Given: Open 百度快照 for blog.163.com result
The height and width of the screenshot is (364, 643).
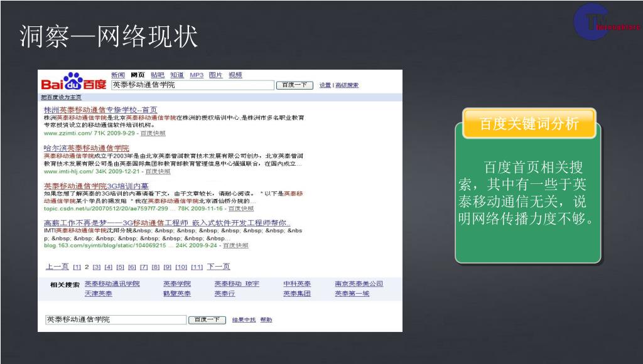Looking at the screenshot, I should (236, 245).
